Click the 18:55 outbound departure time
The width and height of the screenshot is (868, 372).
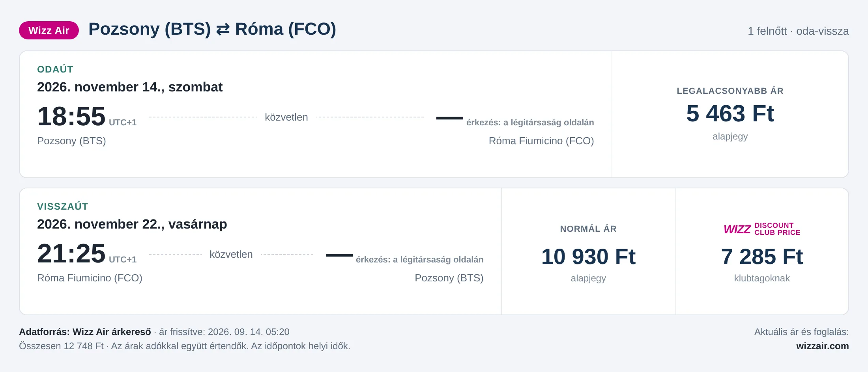pos(71,117)
